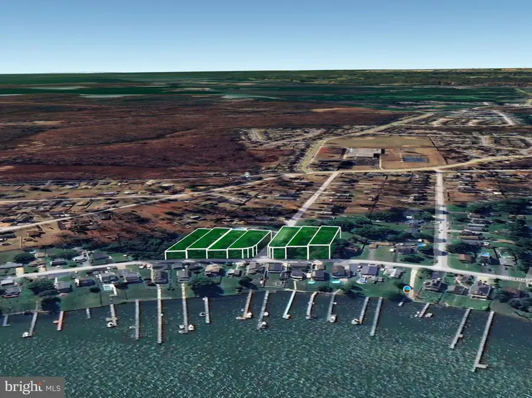
Task: Click the blue courts beside the large building
Action: click(416, 159)
